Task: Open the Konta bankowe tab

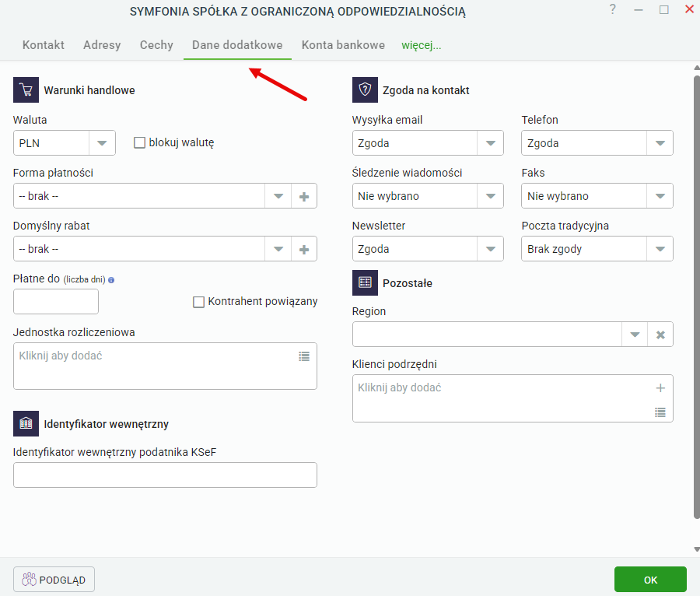Action: 343,45
